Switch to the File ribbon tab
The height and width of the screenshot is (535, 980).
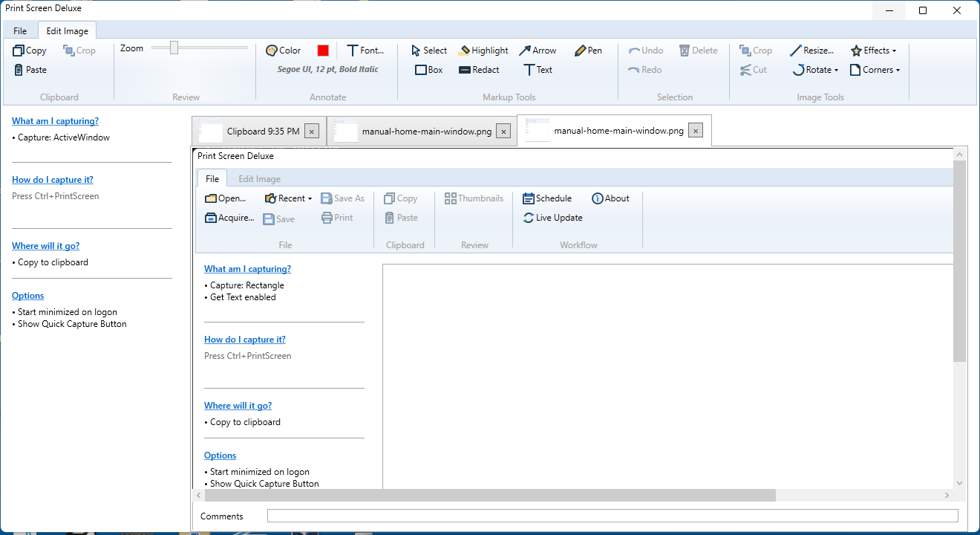[20, 31]
